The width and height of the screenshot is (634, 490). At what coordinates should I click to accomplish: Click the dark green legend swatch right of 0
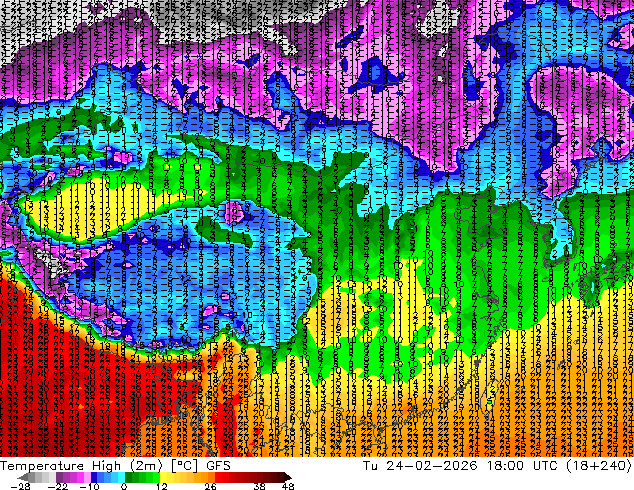pyautogui.click(x=129, y=477)
